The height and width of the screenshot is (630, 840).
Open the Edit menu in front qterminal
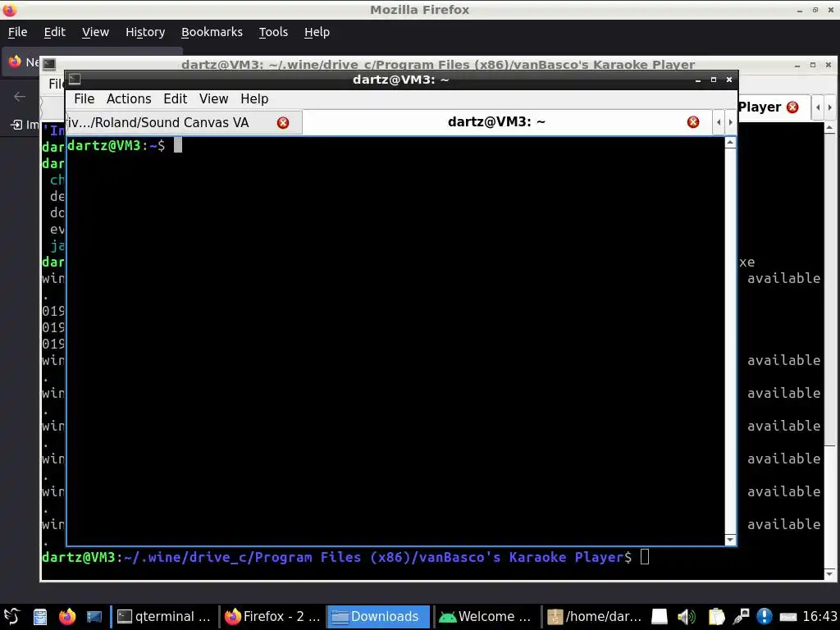pyautogui.click(x=176, y=99)
